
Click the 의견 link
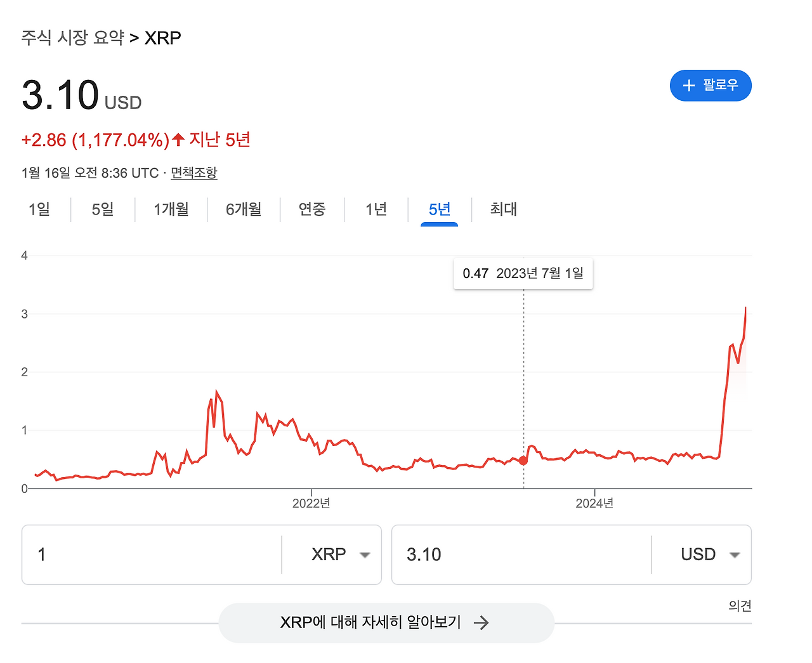coord(740,606)
